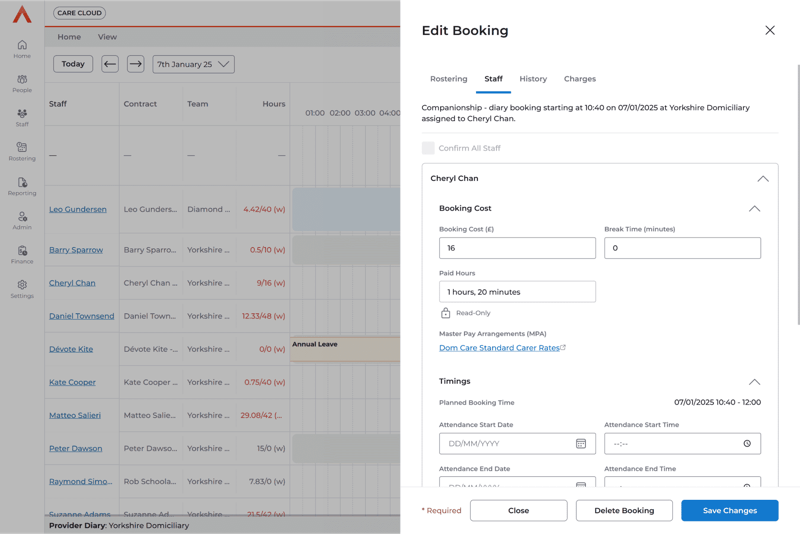Switch to the History tab
Screen dimensions: 800x534
(533, 79)
